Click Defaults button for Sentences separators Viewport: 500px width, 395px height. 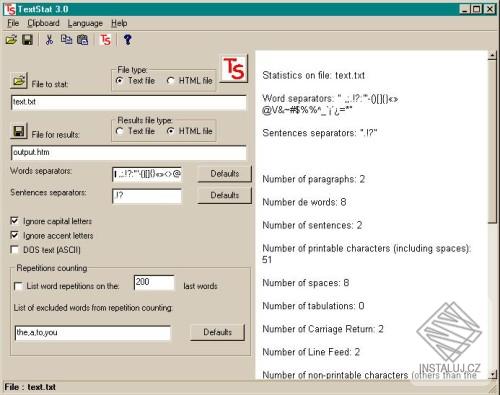[x=225, y=195]
